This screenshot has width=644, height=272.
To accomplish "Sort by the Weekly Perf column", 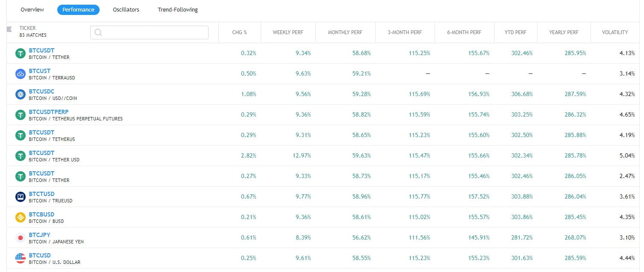I will (288, 32).
